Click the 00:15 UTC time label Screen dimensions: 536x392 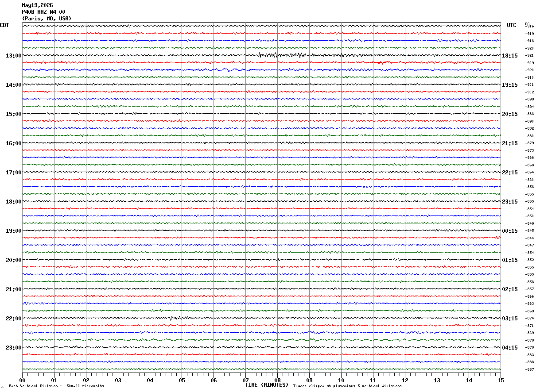[510, 231]
